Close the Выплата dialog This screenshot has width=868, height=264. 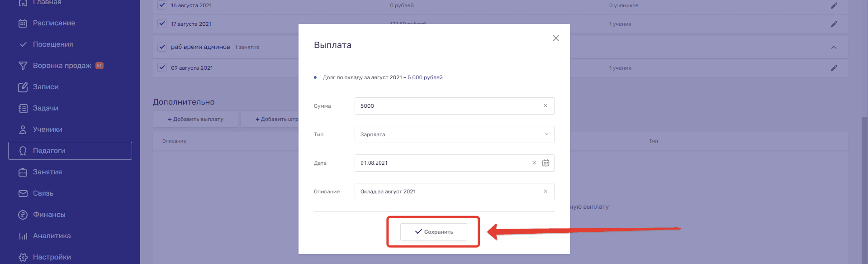(x=555, y=38)
